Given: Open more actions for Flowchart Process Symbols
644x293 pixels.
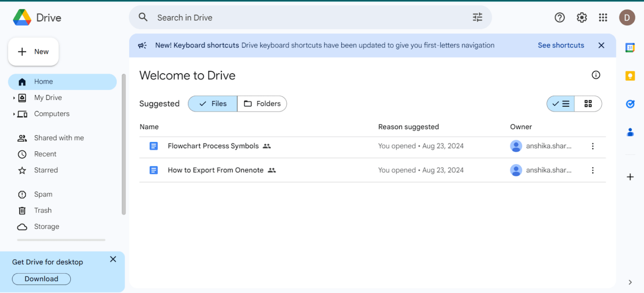Looking at the screenshot, I should [592, 146].
